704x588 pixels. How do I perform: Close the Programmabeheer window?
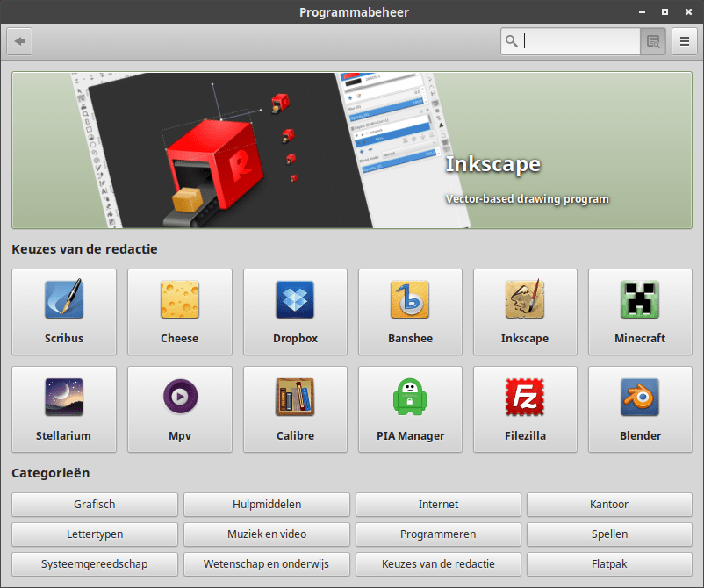[x=688, y=12]
